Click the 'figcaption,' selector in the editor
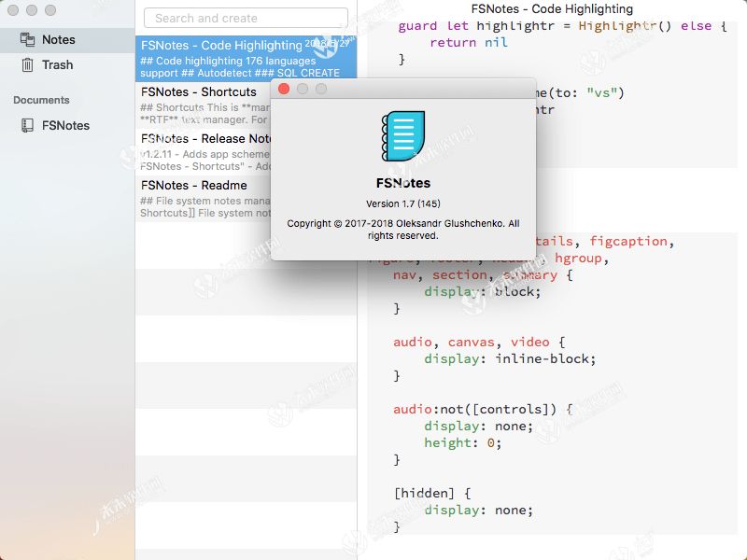The height and width of the screenshot is (560, 747). 631,242
